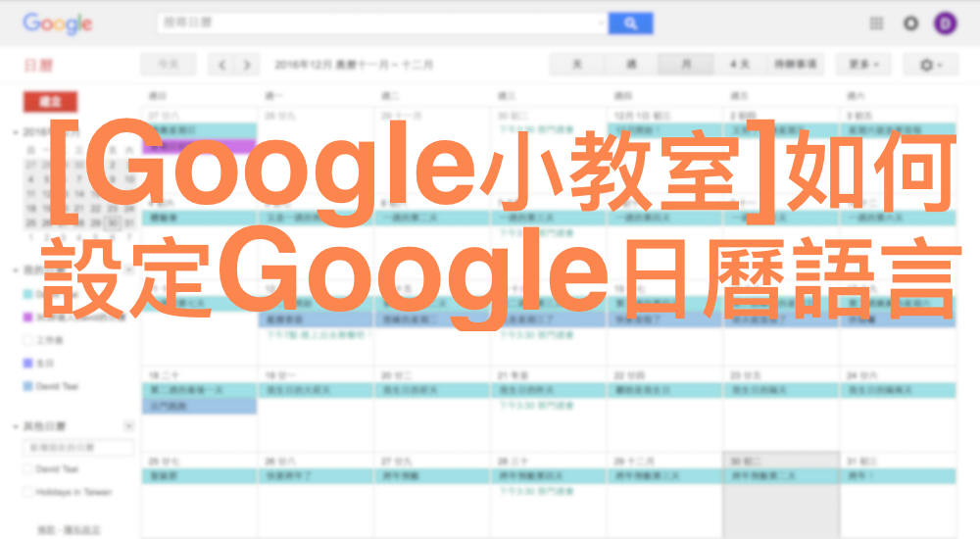Switch to the 待辦事項 agenda view
This screenshot has height=539, width=980.
pyautogui.click(x=795, y=65)
